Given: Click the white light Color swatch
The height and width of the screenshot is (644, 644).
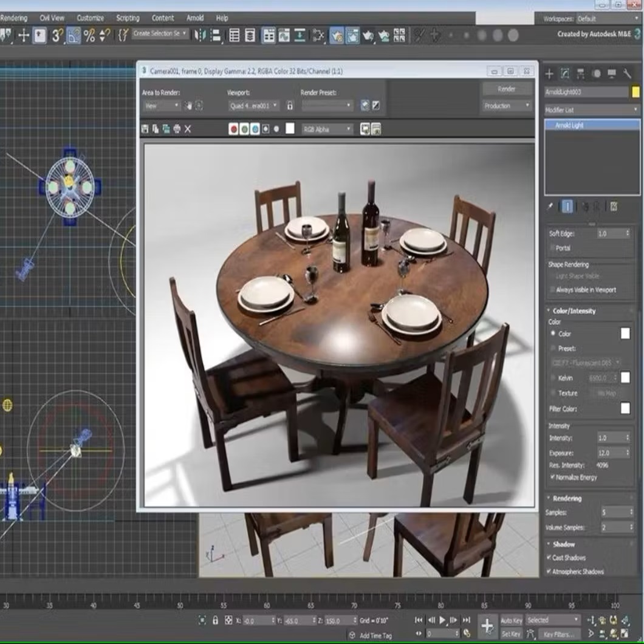Looking at the screenshot, I should (x=625, y=334).
